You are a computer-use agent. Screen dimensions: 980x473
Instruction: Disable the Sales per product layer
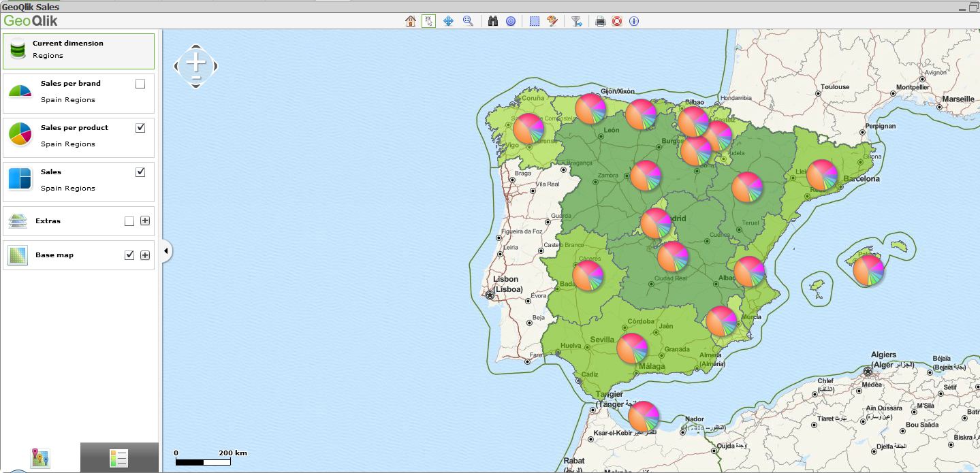[x=140, y=127]
